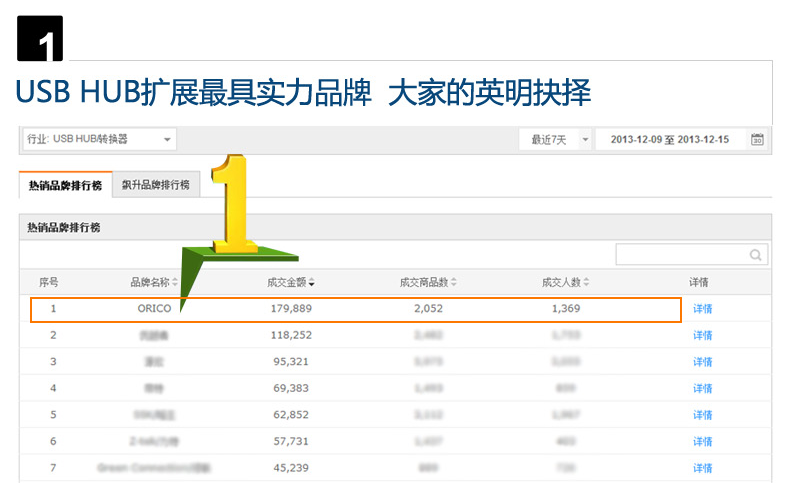The height and width of the screenshot is (493, 790).
Task: Expand the 最近7天 period dropdown
Action: pos(555,139)
